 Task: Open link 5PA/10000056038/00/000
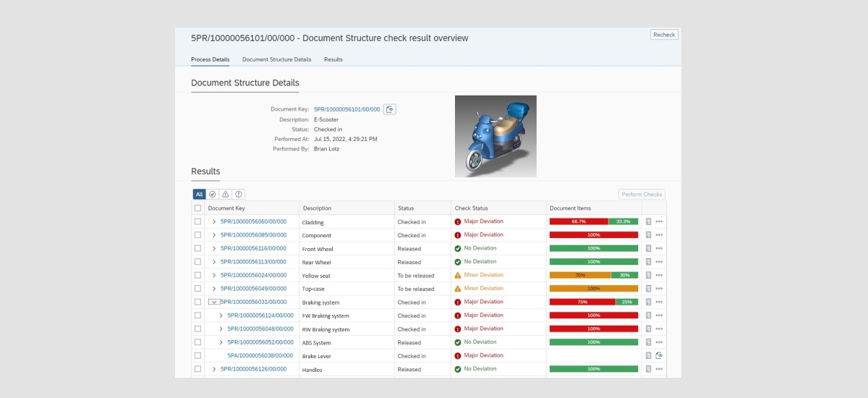pyautogui.click(x=260, y=356)
